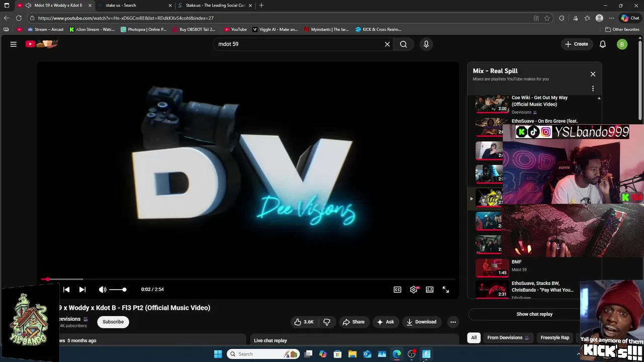Open OBS Studio from the taskbar

coord(412,354)
